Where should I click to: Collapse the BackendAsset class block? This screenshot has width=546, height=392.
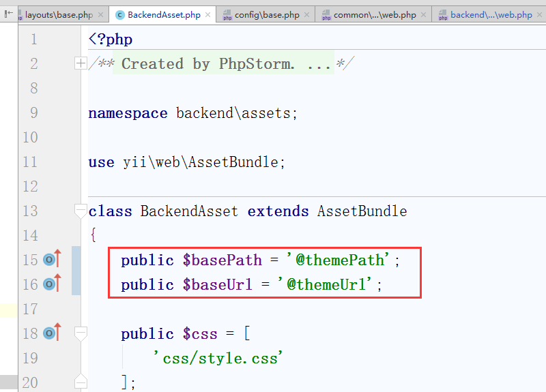pyautogui.click(x=81, y=211)
